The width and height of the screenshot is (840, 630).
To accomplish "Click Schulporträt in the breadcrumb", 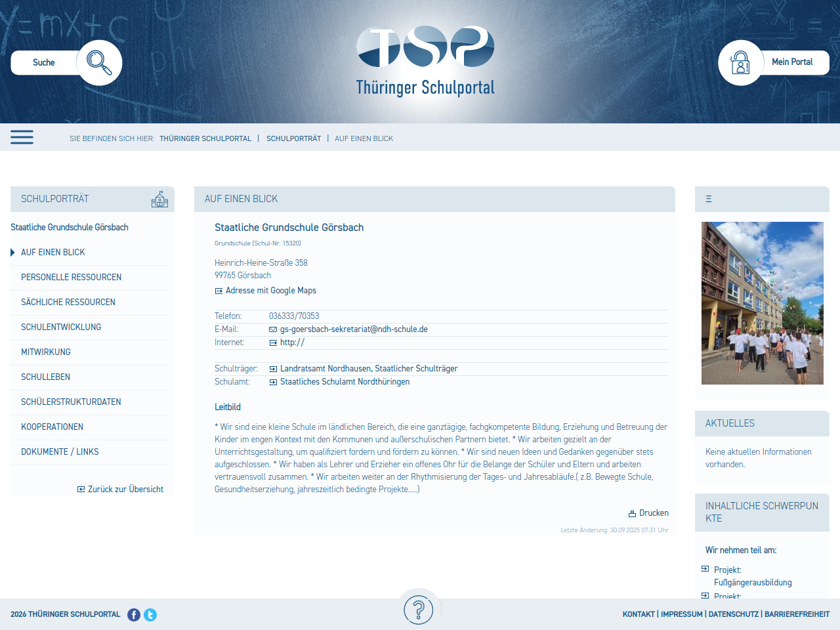I will click(293, 138).
